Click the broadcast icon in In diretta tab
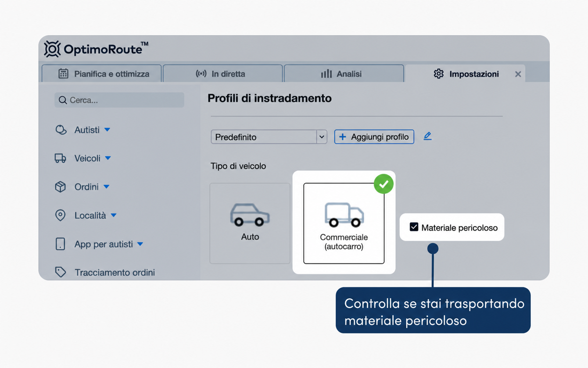This screenshot has width=588, height=368. pos(201,74)
